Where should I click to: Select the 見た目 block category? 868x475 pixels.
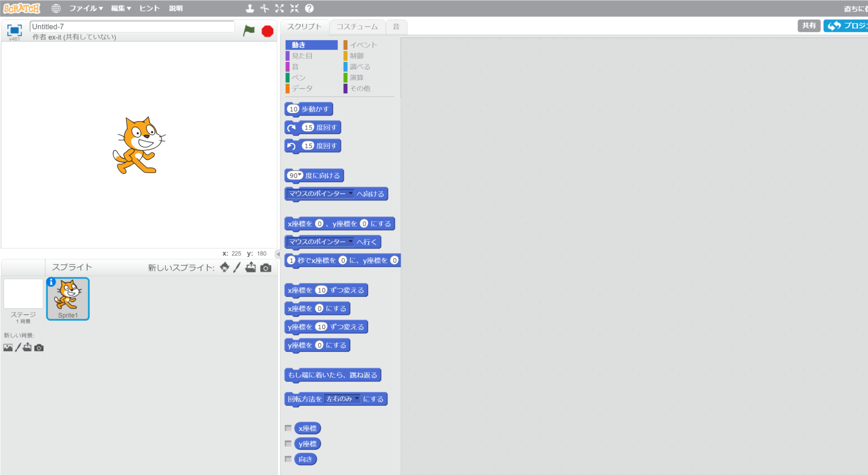point(311,56)
